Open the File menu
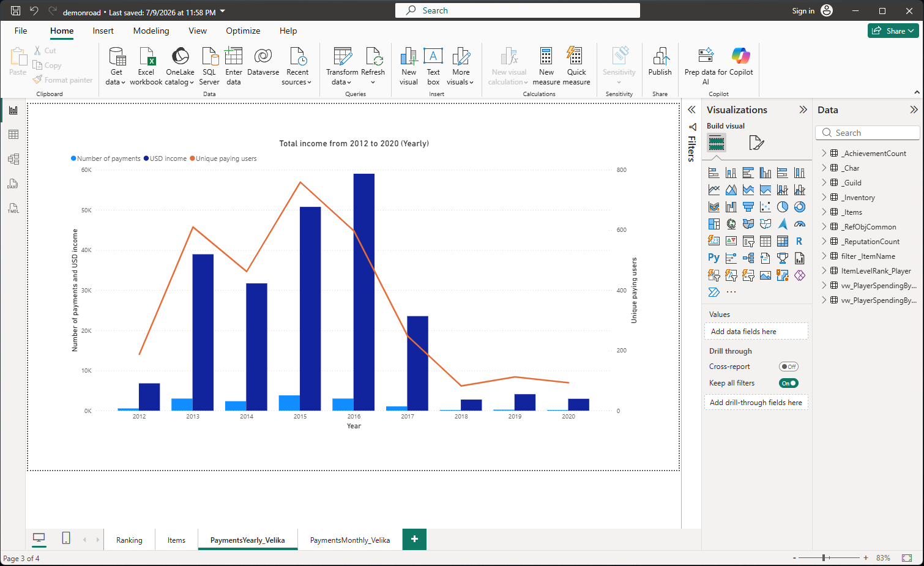The height and width of the screenshot is (566, 924). [x=21, y=31]
